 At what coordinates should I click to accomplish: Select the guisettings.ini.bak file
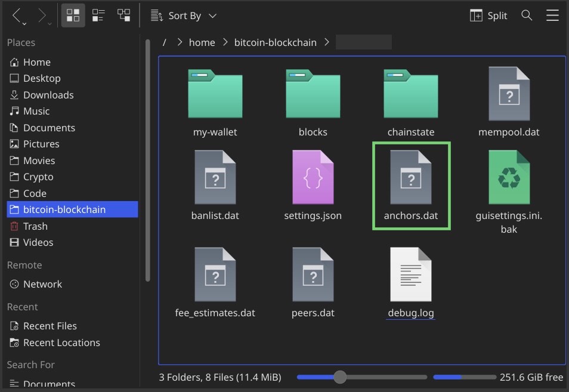point(509,178)
